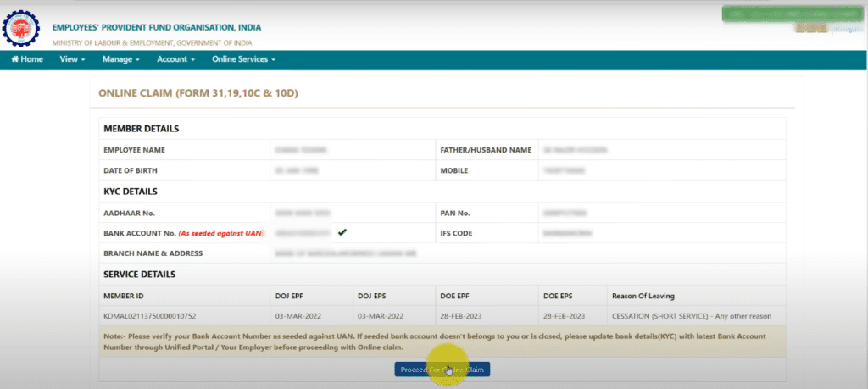Viewport: 868px width, 389px height.
Task: Click the bank account verification note text
Action: [435, 342]
